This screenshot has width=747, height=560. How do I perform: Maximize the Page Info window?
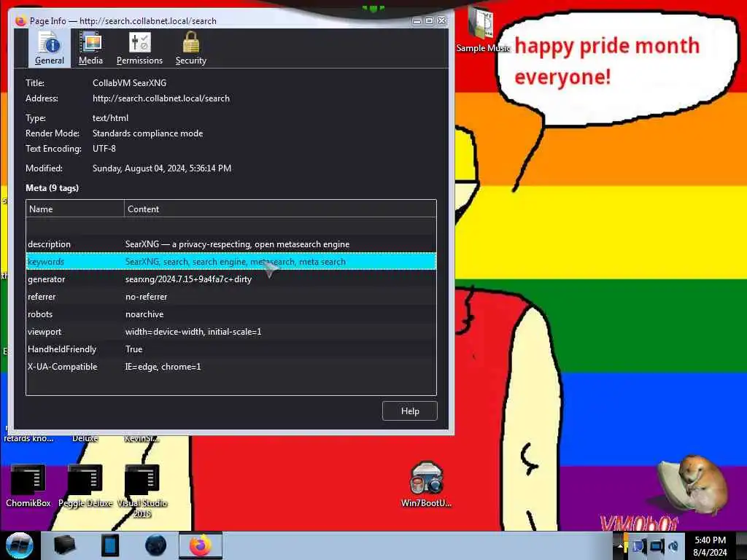coord(429,21)
